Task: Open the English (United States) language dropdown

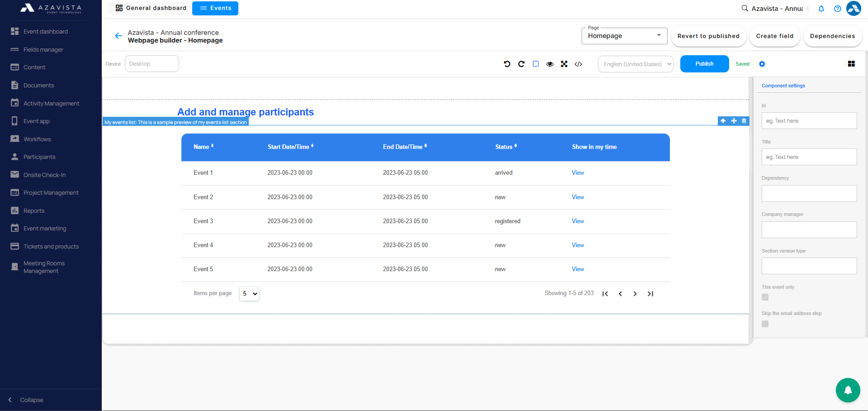Action: 636,64
